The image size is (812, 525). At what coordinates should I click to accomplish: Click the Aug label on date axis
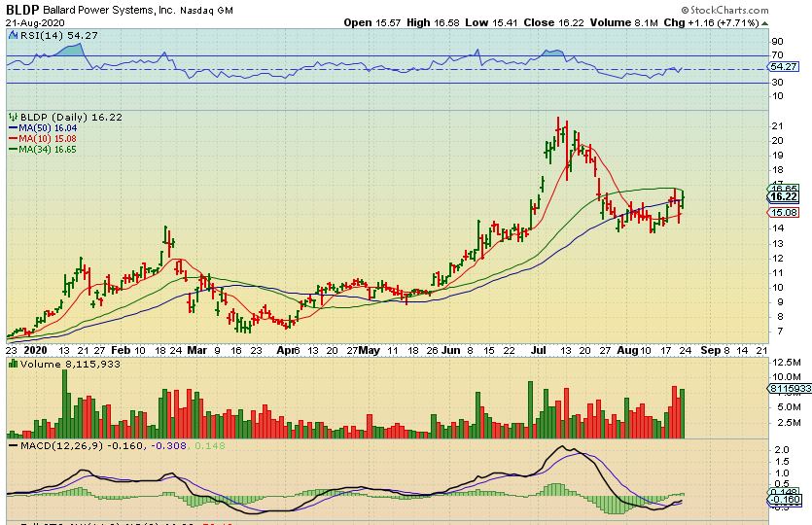click(x=627, y=351)
